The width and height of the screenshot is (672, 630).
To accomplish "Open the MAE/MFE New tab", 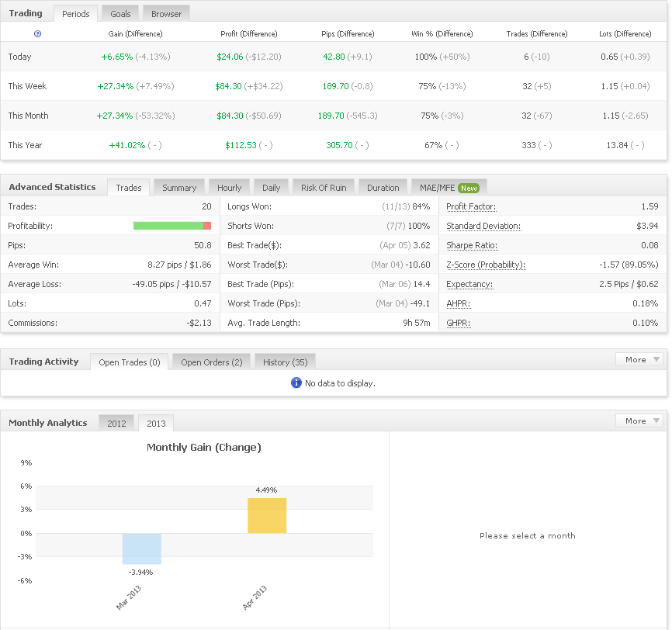I will [449, 188].
